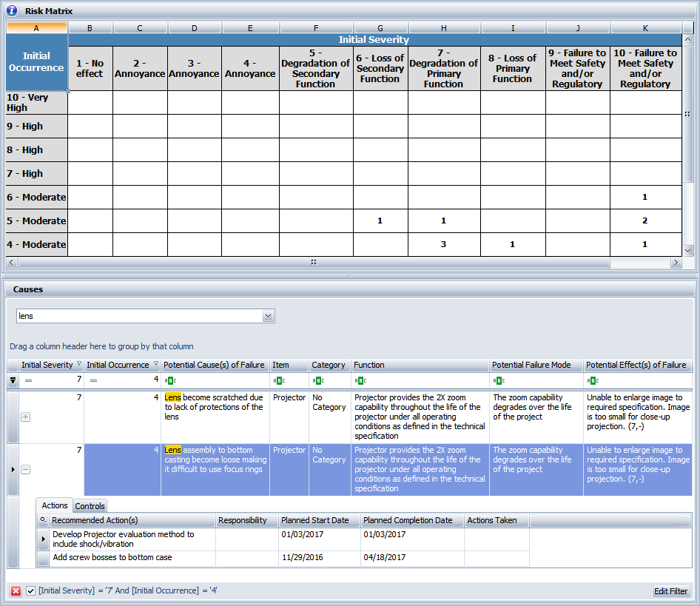Click the Planned Start Date column header

(x=314, y=520)
